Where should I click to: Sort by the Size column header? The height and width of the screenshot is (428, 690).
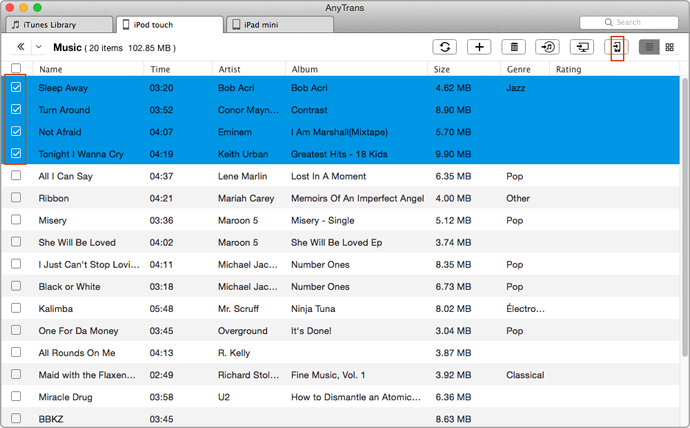point(442,69)
